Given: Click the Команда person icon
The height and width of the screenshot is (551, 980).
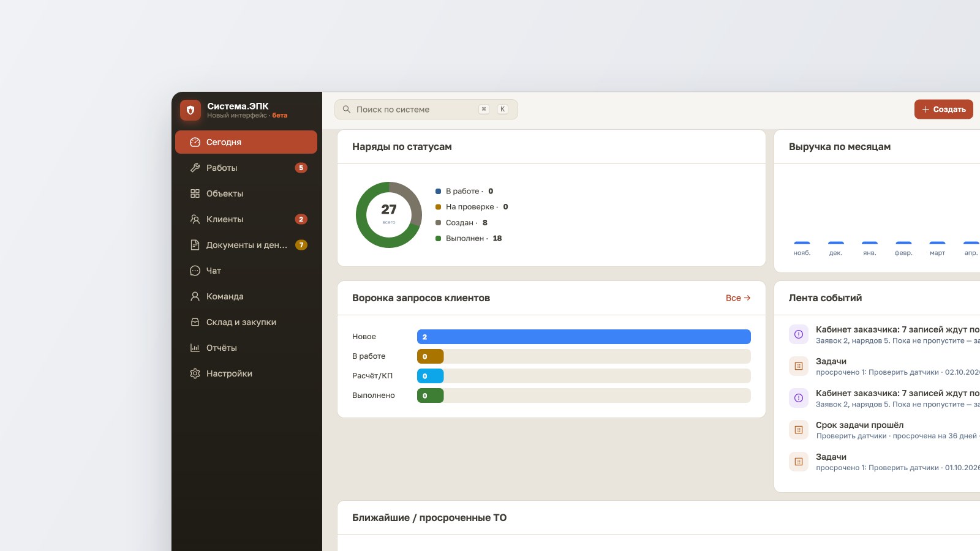Looking at the screenshot, I should click(x=195, y=296).
